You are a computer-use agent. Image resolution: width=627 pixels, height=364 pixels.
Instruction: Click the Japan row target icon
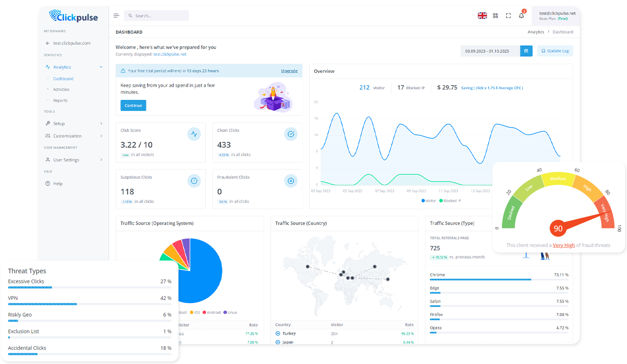278,342
